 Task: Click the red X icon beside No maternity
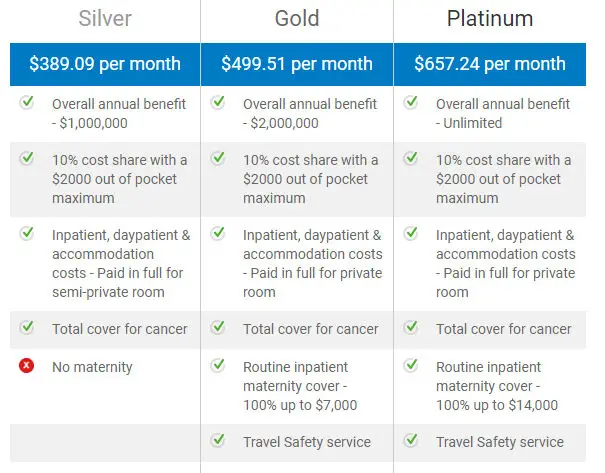point(27,365)
